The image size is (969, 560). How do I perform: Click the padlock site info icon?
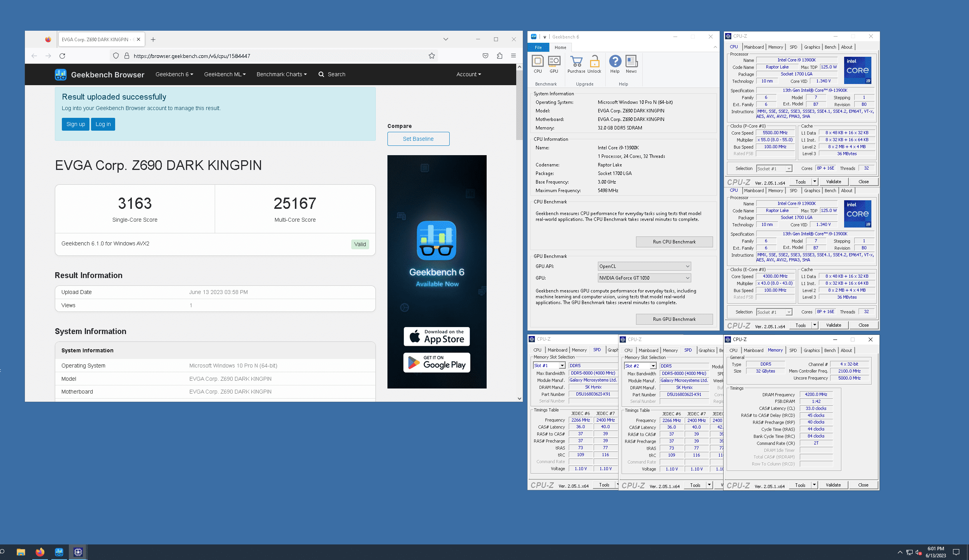click(126, 56)
